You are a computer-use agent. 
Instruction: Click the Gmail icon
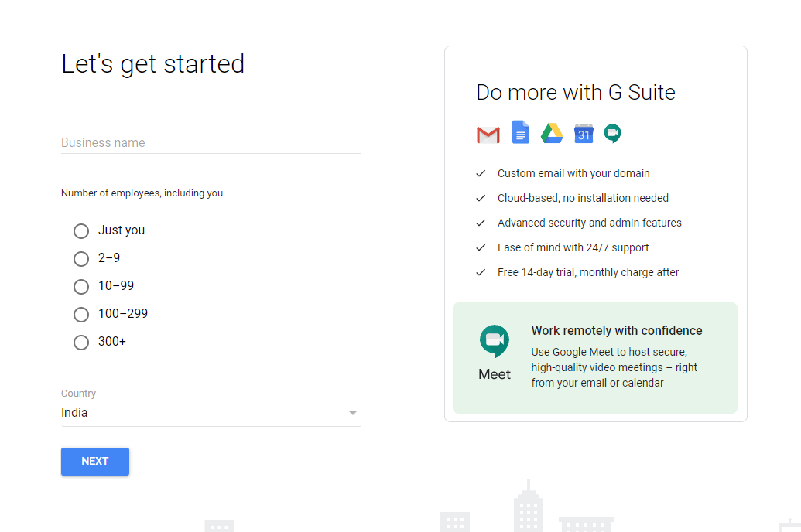488,133
